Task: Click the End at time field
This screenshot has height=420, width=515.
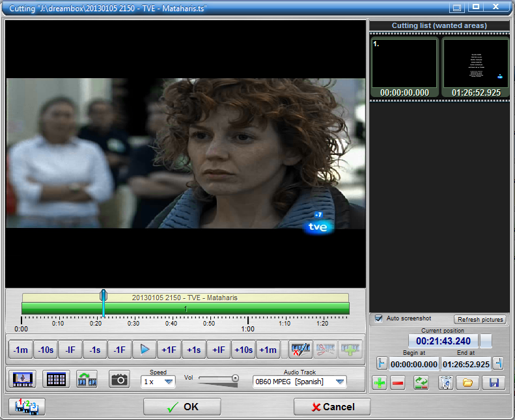Action: [x=466, y=364]
